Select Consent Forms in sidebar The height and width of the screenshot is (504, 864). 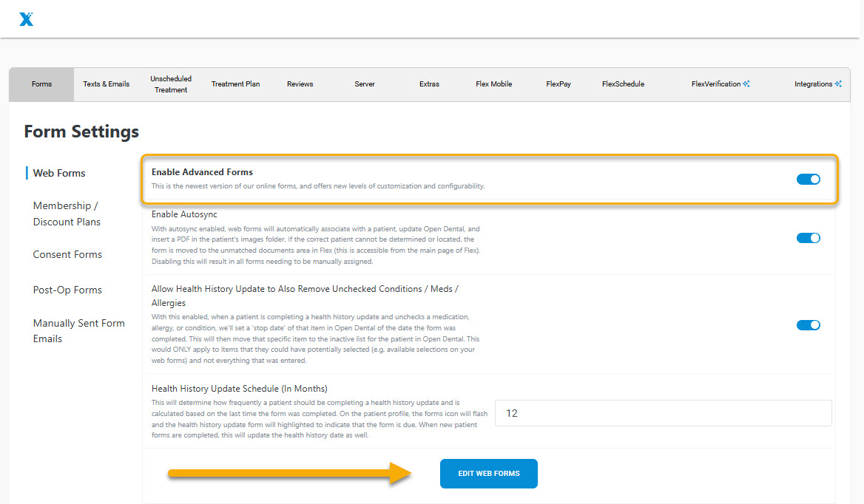67,254
